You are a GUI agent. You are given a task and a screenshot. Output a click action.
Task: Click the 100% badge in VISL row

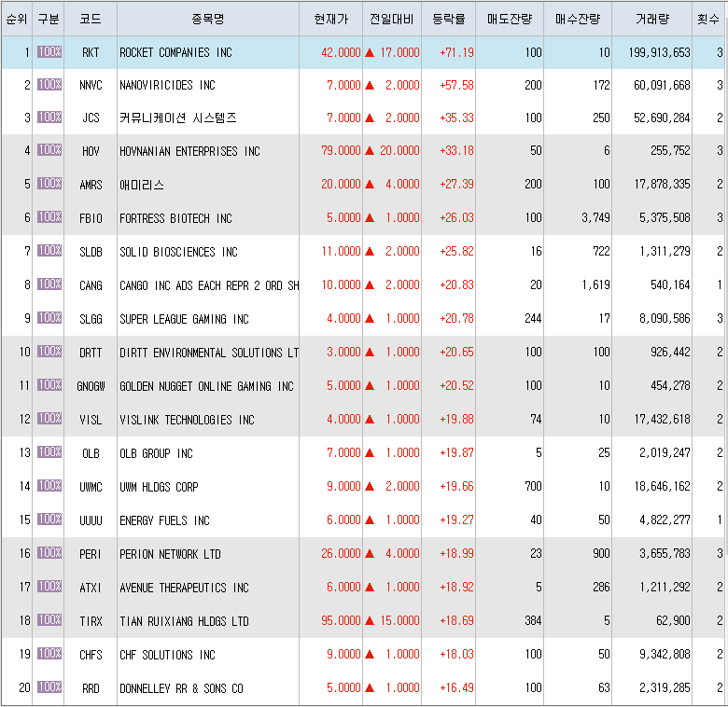click(49, 419)
